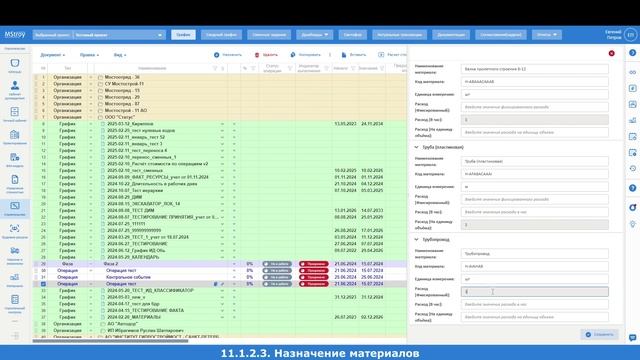
Task: Click edit pencil icon in selected Операция тест row
Action: pyautogui.click(x=222, y=284)
